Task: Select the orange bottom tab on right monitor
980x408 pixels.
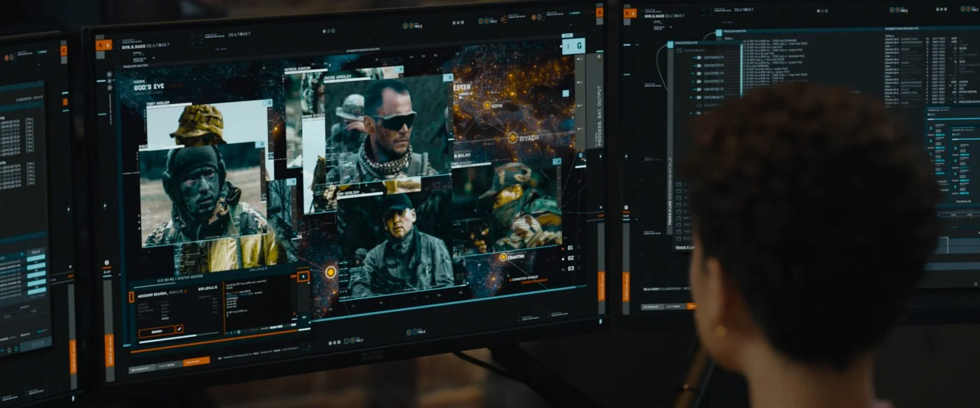Action: 692,306
